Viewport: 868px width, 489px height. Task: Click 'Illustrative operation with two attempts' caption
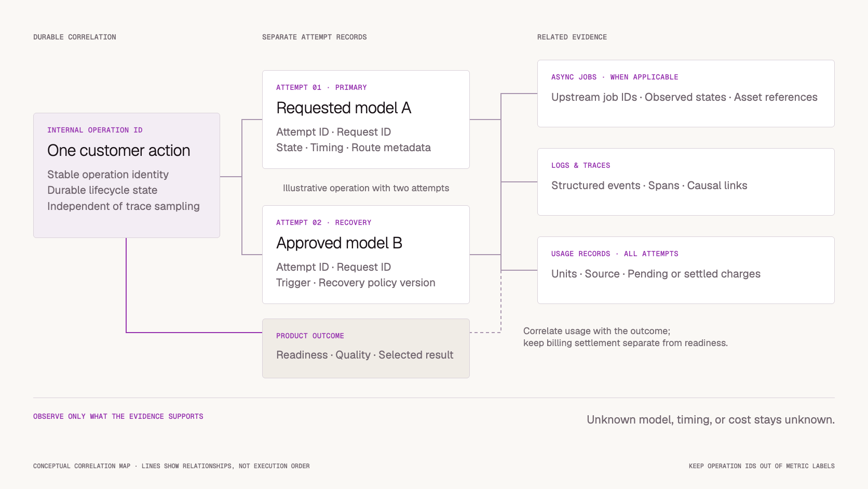(366, 188)
